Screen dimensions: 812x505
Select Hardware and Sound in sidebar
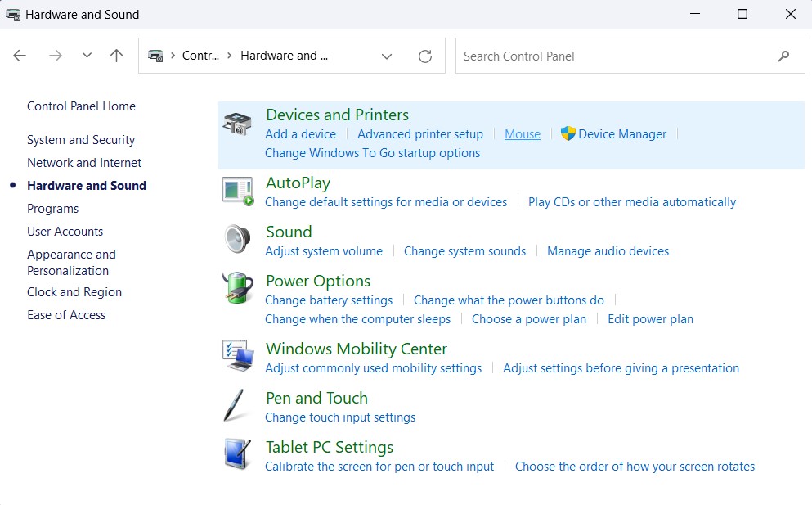click(87, 186)
